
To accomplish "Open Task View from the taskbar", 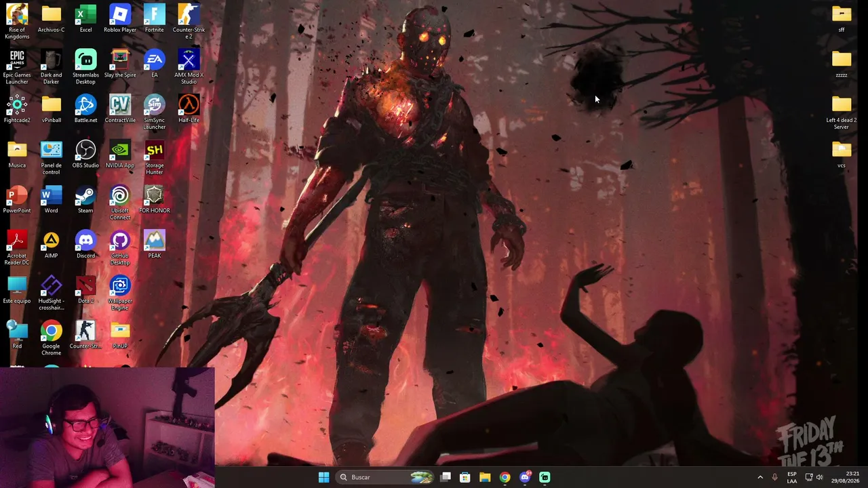I will tap(446, 477).
